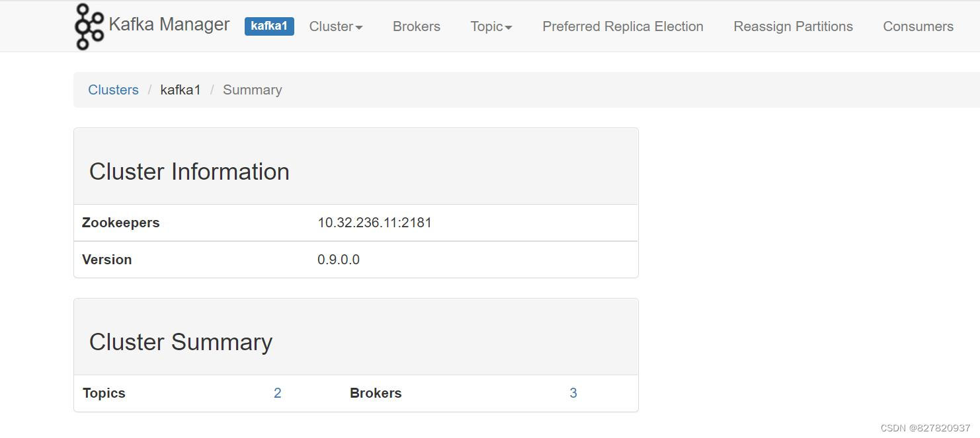This screenshot has width=980, height=438.
Task: Open the Kafka Manager home link text
Action: (x=169, y=24)
